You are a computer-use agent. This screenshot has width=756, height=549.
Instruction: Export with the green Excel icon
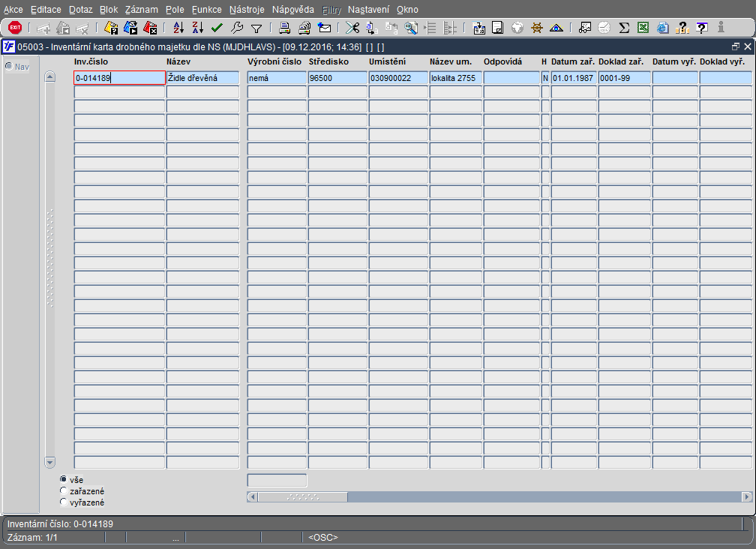pos(643,28)
